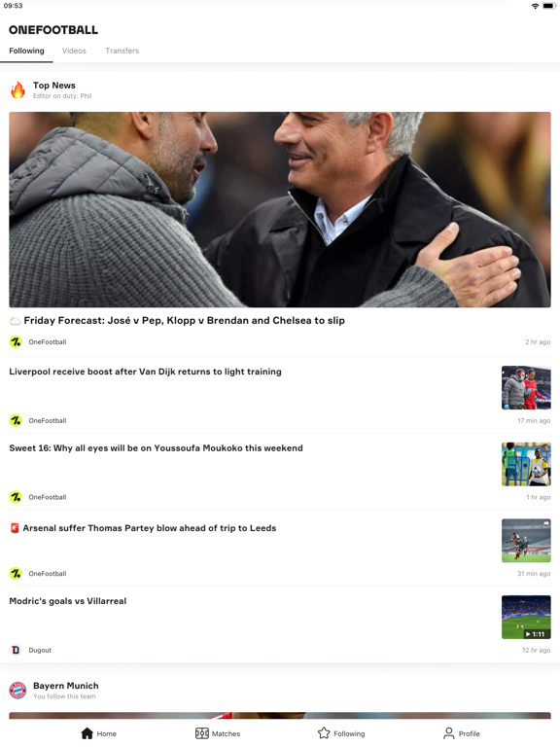Switch to the Videos tab

[x=74, y=51]
